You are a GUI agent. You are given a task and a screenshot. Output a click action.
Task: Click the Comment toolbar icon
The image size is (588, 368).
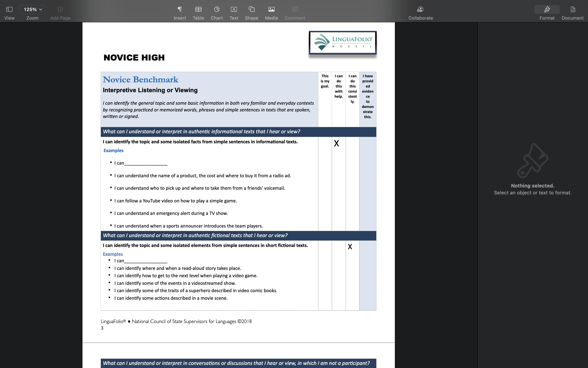tap(295, 9)
